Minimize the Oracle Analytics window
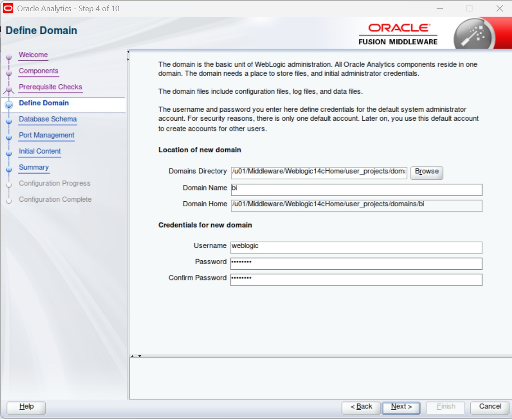512x420 pixels. (440, 8)
